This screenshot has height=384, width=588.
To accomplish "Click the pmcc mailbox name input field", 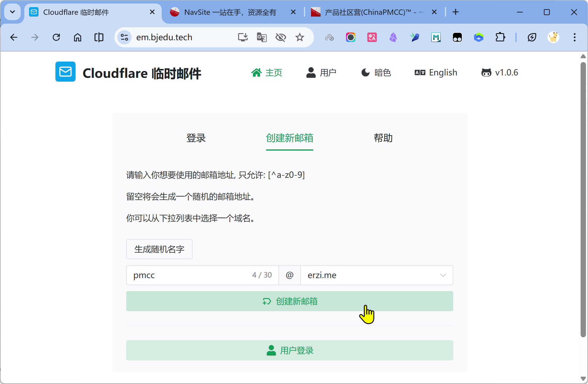I will click(x=190, y=275).
